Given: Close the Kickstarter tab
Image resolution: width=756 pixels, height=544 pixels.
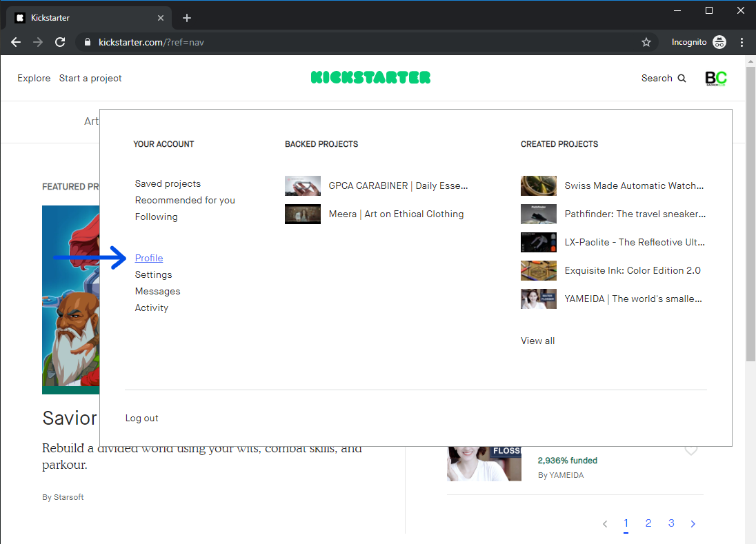Looking at the screenshot, I should (x=161, y=18).
